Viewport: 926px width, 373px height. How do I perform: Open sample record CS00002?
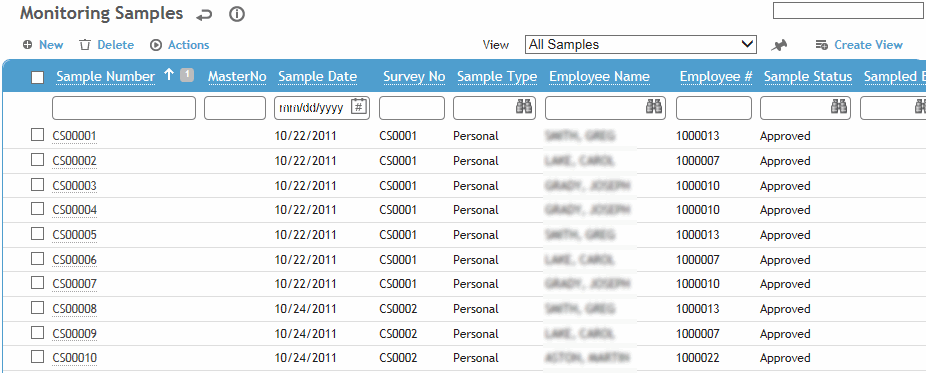tap(74, 161)
